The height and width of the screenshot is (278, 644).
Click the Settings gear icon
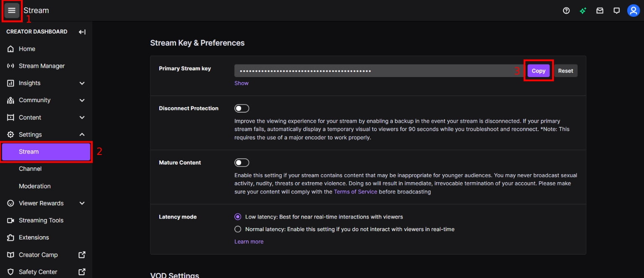tap(11, 135)
